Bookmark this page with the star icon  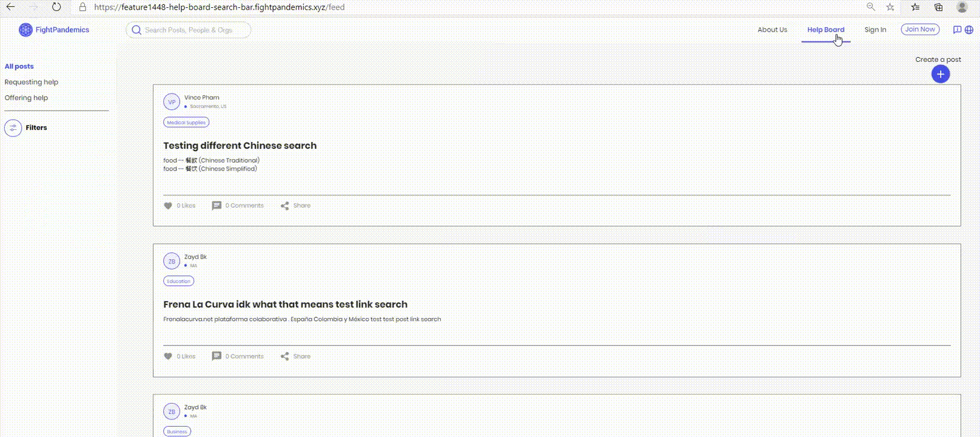point(890,7)
